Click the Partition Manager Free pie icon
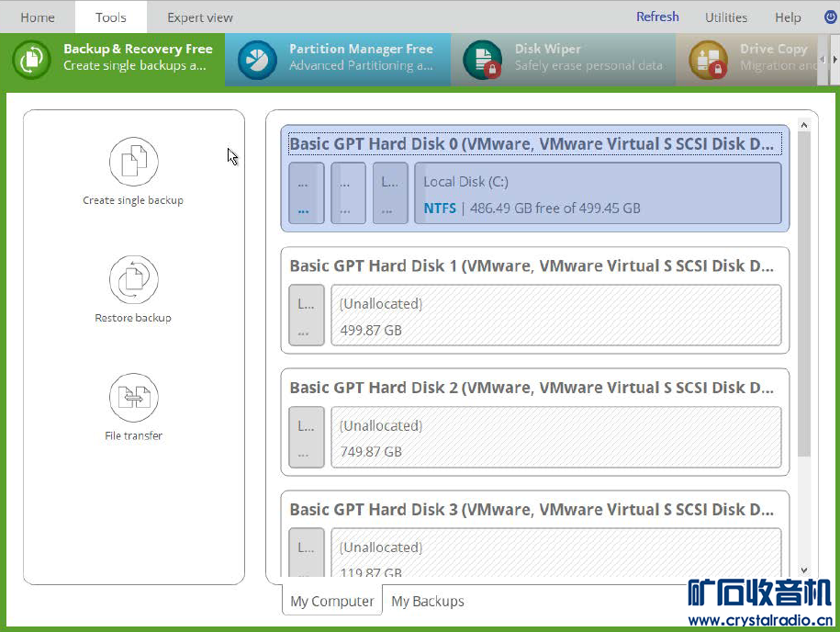840x632 pixels. (x=257, y=60)
